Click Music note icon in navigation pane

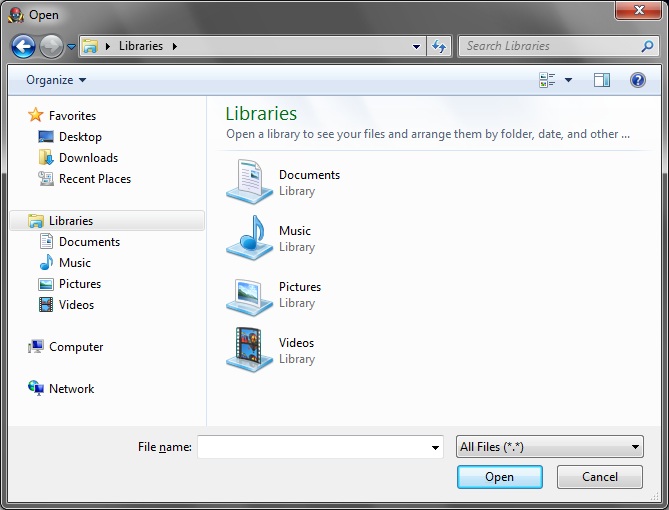(46, 262)
